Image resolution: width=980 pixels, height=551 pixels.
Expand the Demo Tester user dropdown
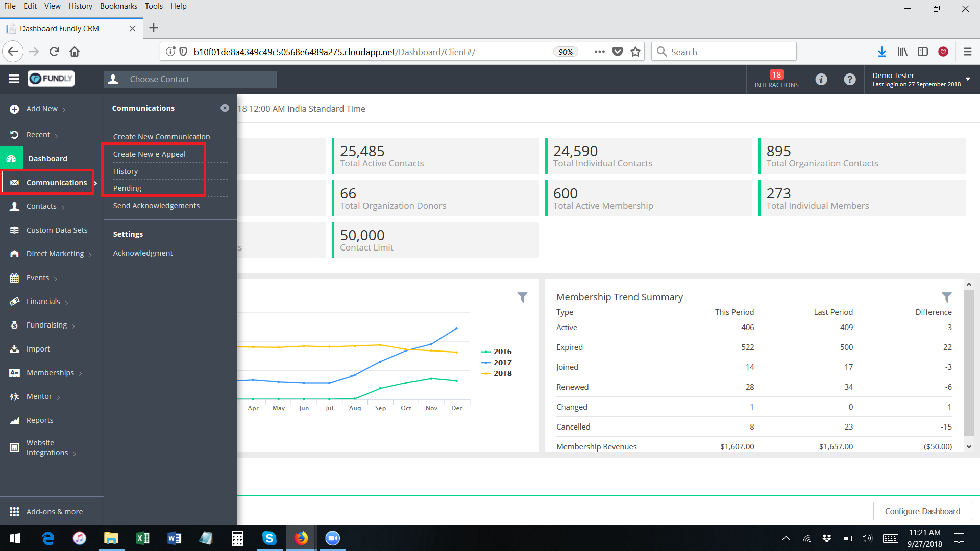coord(967,79)
